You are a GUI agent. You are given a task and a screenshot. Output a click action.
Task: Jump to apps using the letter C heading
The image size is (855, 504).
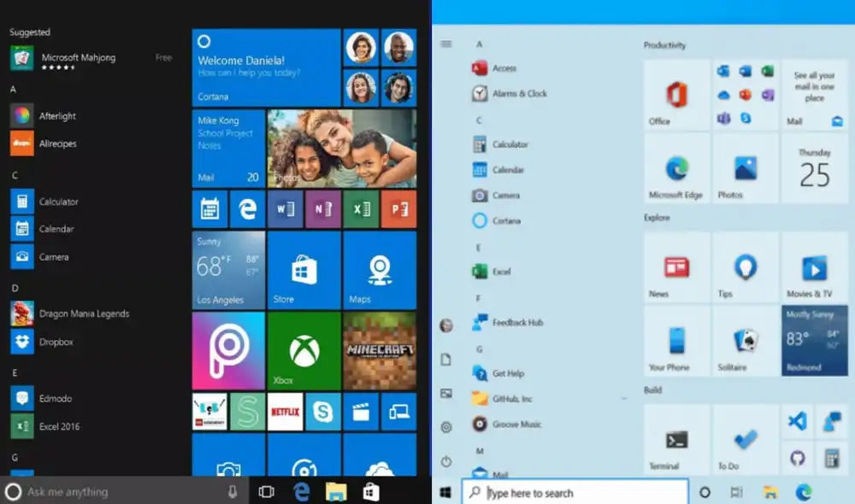point(479,120)
